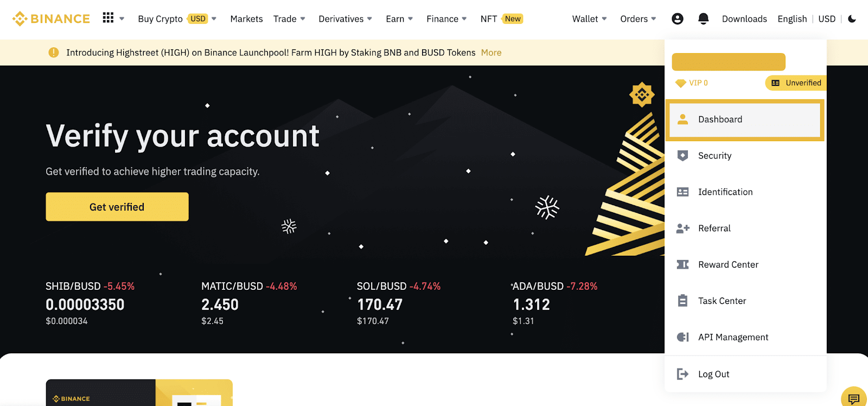Click the Unverified badge

[x=796, y=83]
